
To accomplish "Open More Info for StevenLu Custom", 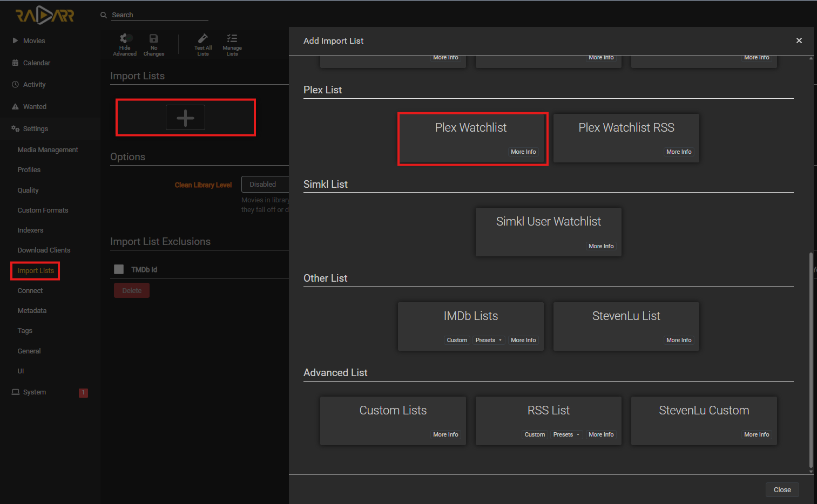I will click(x=757, y=435).
